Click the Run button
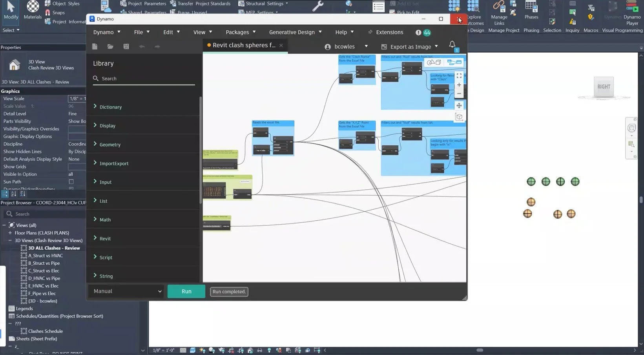Screen dimensions: 644x355 coord(186,291)
